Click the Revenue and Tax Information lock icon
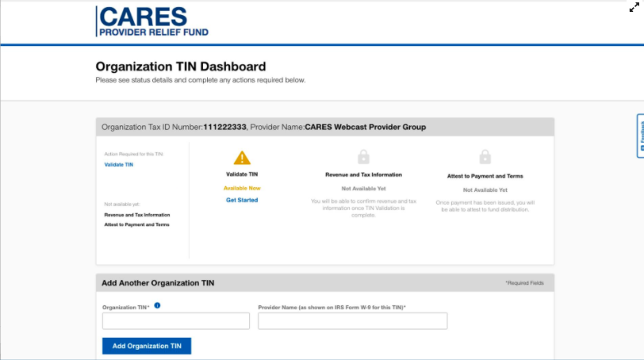 (363, 157)
